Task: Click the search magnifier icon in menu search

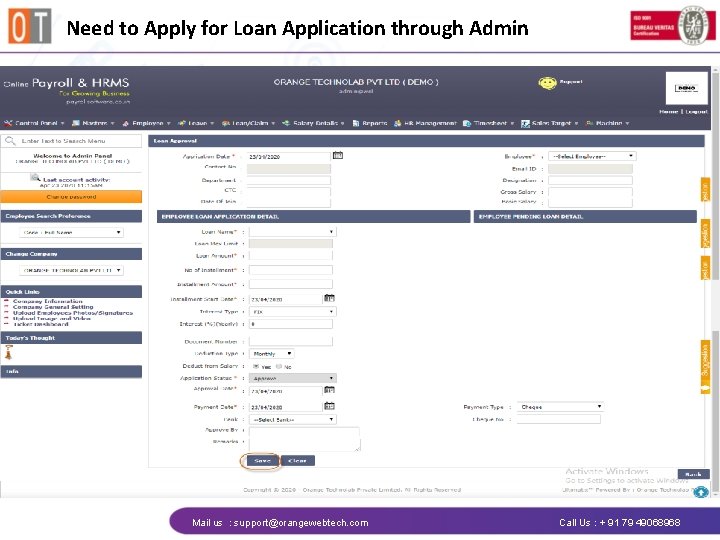Action: (x=10, y=141)
